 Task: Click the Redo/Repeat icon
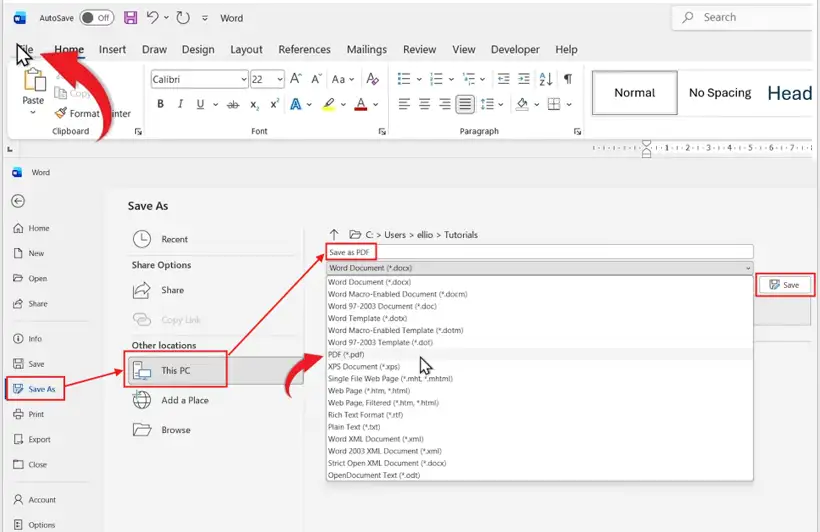click(x=183, y=18)
